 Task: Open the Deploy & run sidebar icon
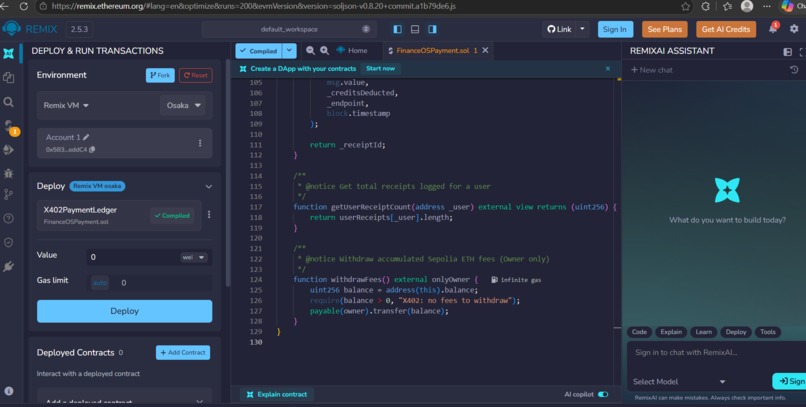point(9,150)
